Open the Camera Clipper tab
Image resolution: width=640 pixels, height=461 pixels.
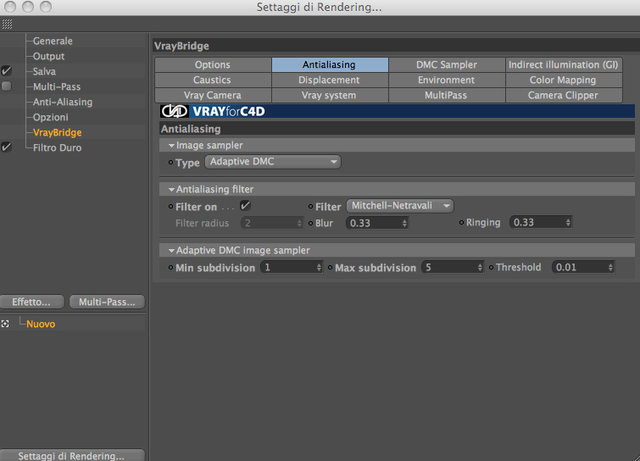pyautogui.click(x=564, y=95)
